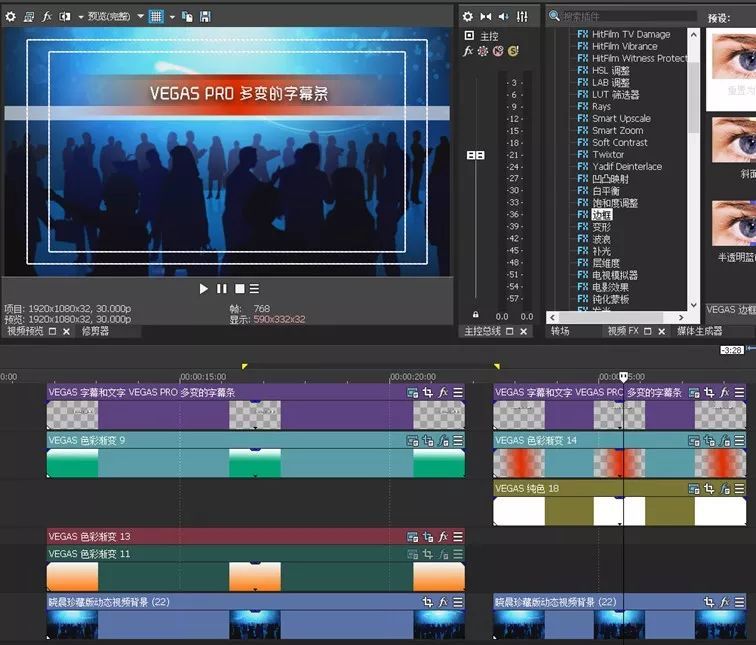Viewport: 756px width, 645px height.
Task: Open event FX on 色彩渐变 14 clip
Action: (725, 441)
